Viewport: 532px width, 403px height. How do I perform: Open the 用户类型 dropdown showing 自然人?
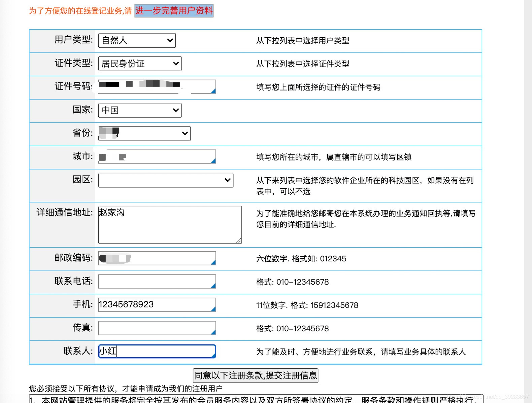[137, 40]
